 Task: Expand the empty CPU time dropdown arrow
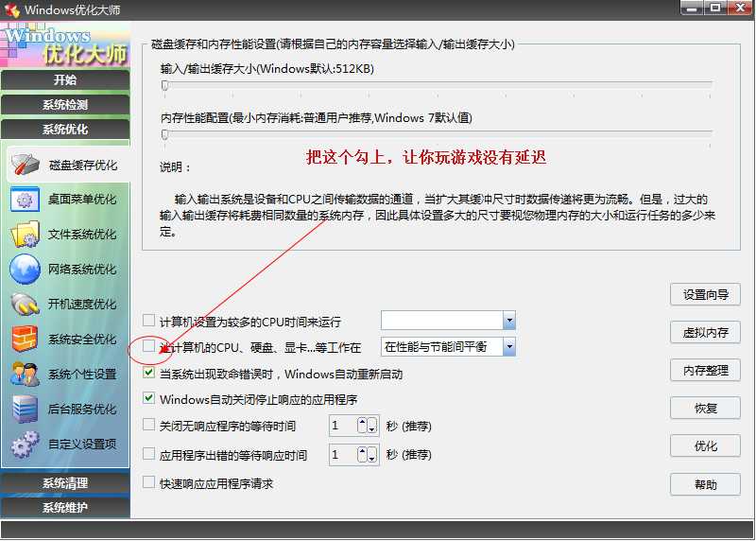pyautogui.click(x=509, y=320)
